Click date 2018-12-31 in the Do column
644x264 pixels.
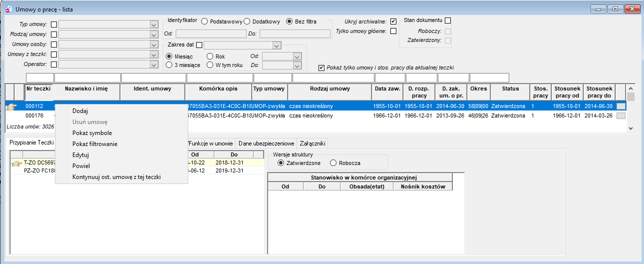[230, 163]
